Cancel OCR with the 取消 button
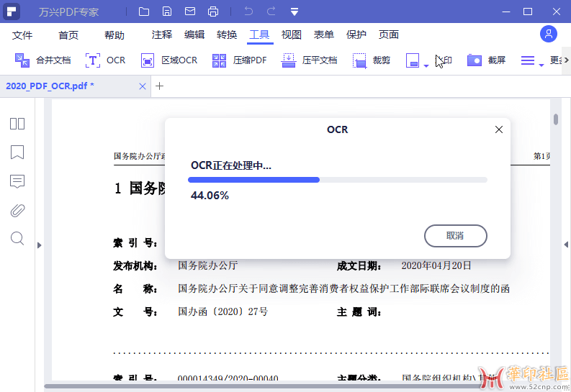 (455, 235)
